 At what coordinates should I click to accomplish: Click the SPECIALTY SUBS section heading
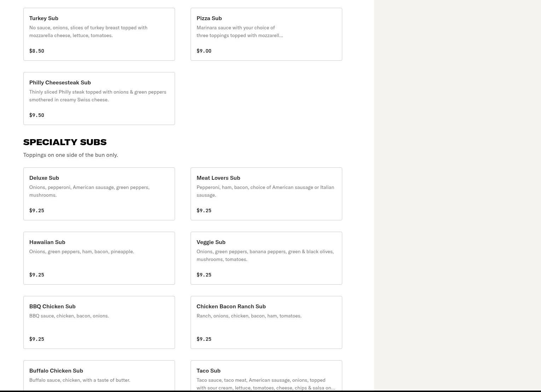65,142
